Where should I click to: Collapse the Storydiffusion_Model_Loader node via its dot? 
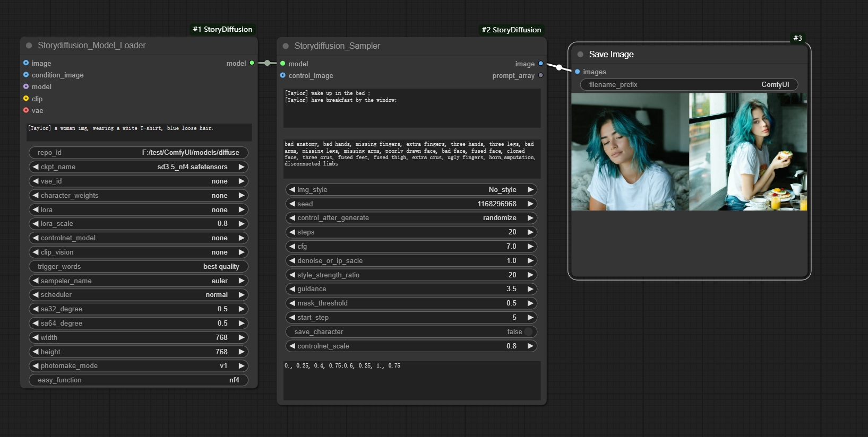[29, 46]
